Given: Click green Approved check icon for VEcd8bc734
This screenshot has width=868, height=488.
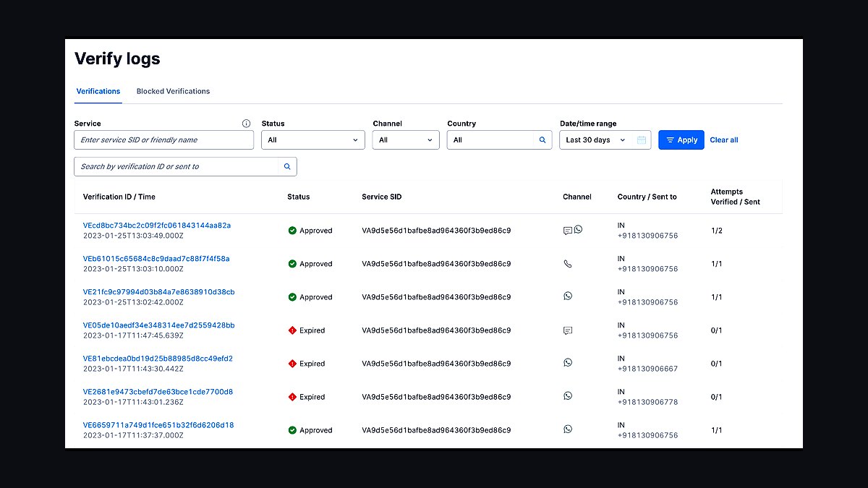Looking at the screenshot, I should pyautogui.click(x=292, y=231).
